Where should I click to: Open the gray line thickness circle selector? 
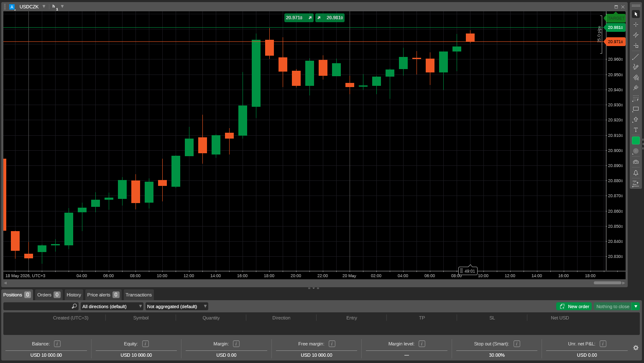[636, 151]
